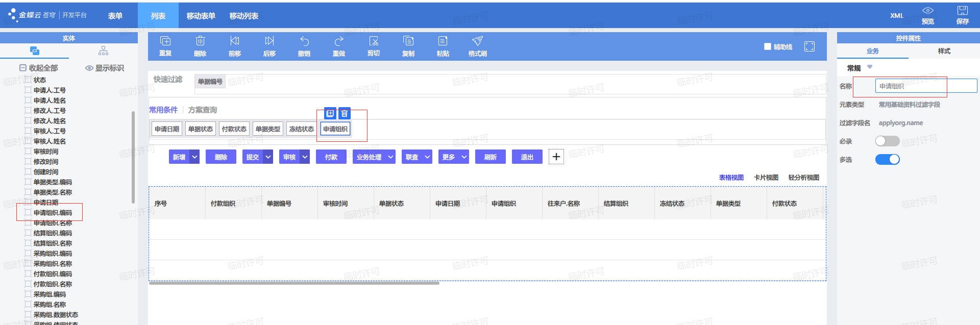
Task: Open 预览 preview eye icon
Action: pos(927,11)
